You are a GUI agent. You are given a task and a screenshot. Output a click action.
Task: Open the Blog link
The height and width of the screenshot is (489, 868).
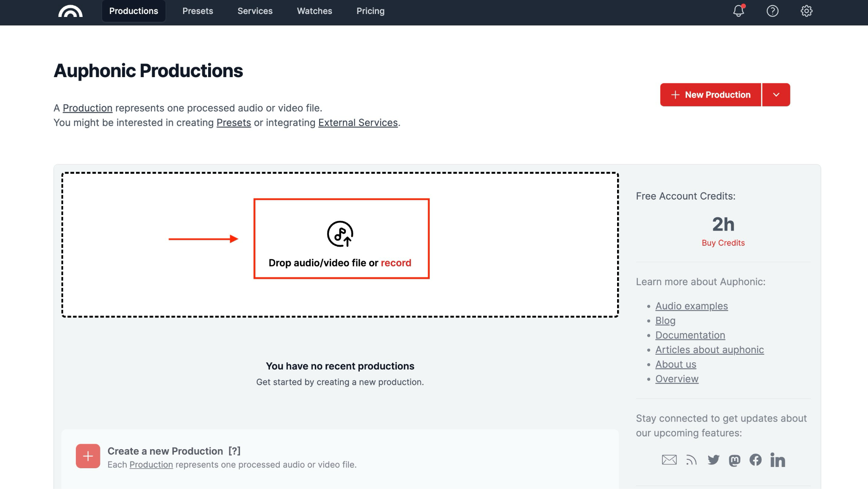(665, 321)
